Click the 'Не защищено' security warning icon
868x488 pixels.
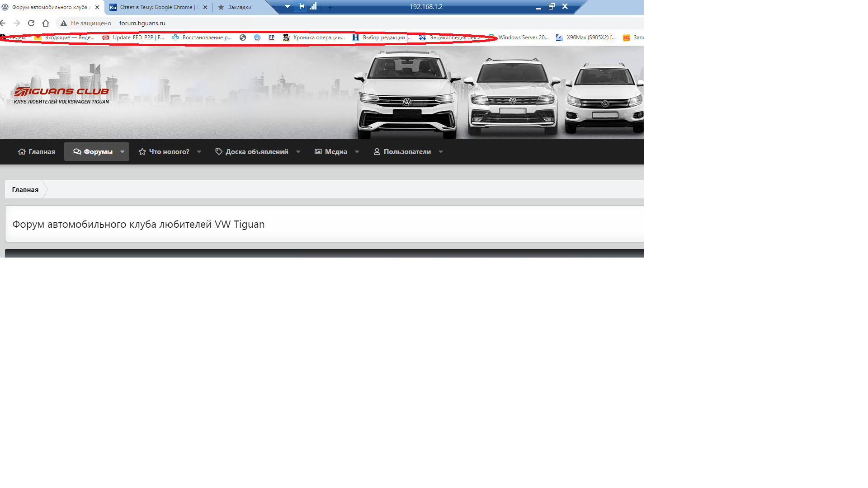coord(64,23)
